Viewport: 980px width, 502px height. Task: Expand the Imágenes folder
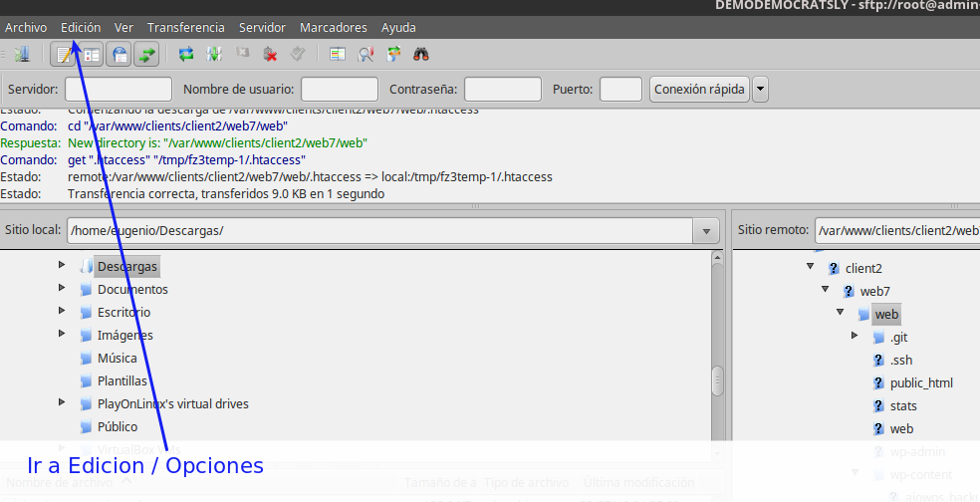62,334
